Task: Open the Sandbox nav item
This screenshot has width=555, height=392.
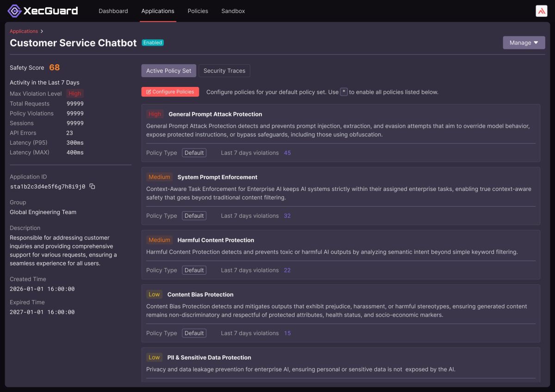Action: [233, 11]
